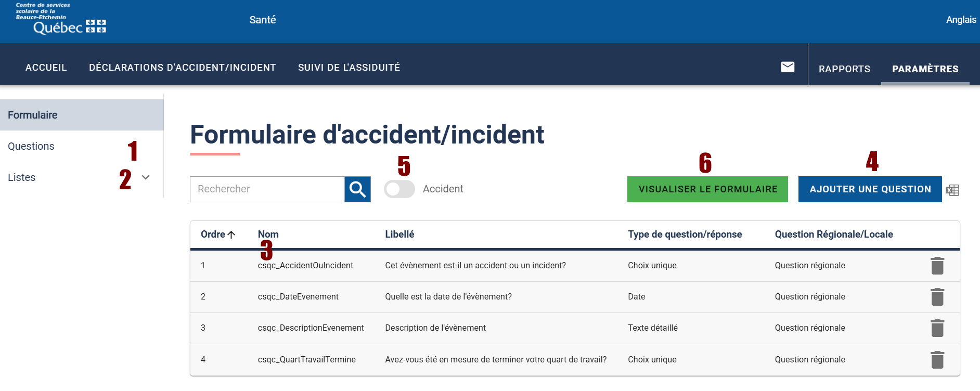Select csqc_AccidentOuIncident name cell
980x391 pixels.
click(x=305, y=266)
